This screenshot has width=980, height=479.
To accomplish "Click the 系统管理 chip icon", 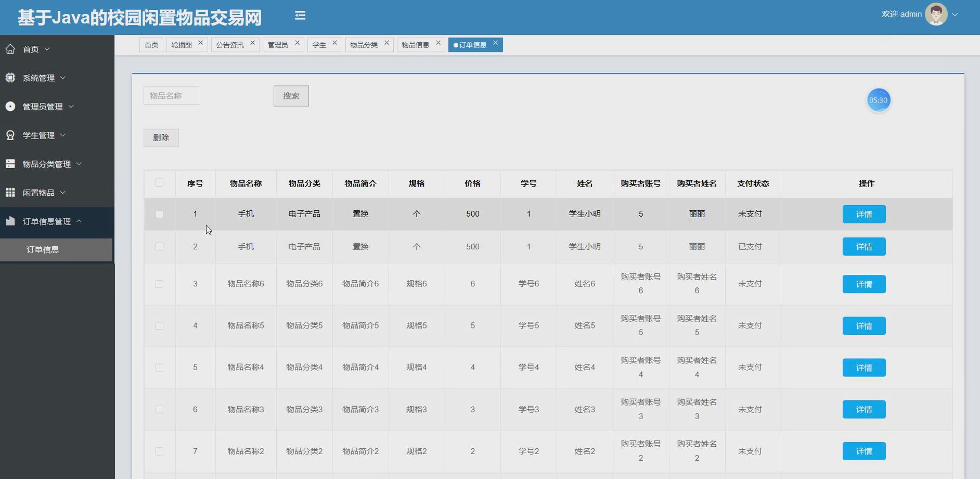I will pos(10,78).
